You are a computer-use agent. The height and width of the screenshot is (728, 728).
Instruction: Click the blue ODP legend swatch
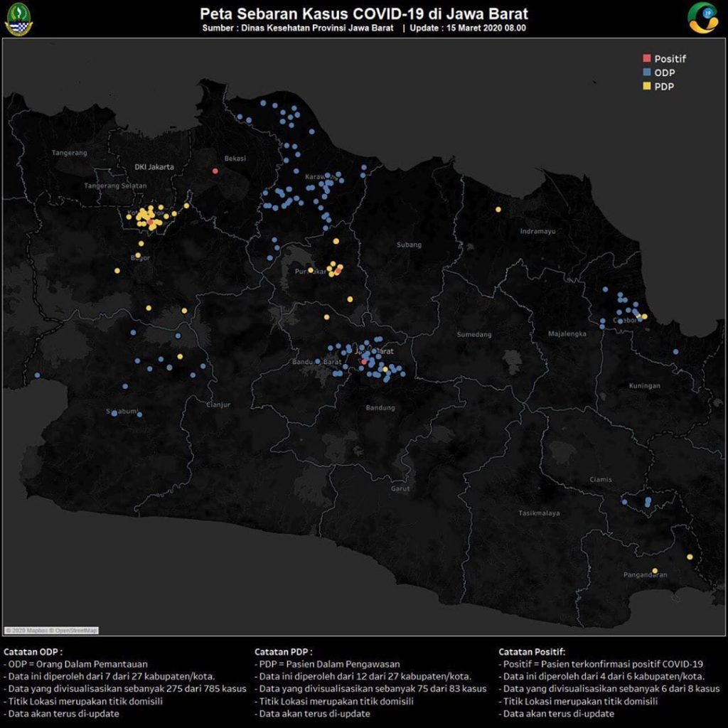(646, 72)
